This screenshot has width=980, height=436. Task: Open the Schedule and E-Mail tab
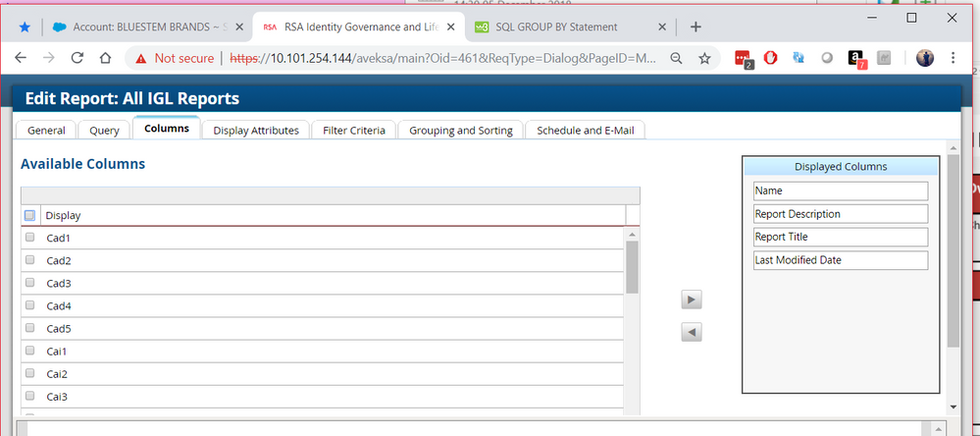(x=584, y=130)
